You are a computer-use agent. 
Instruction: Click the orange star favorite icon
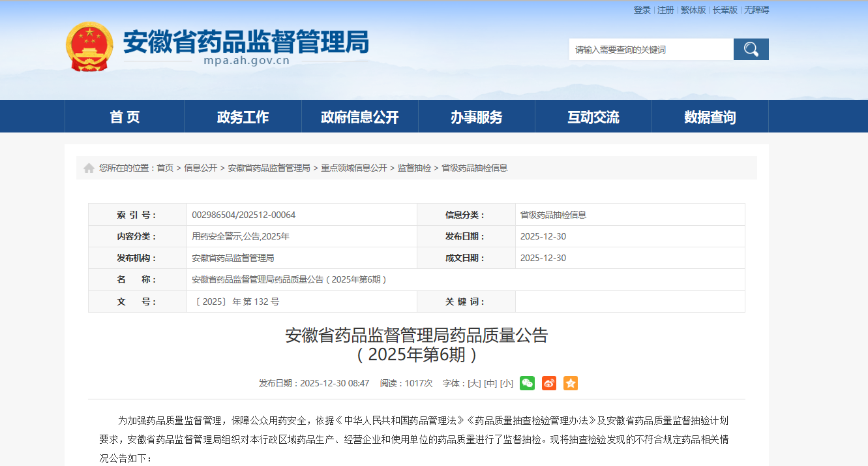coord(571,383)
